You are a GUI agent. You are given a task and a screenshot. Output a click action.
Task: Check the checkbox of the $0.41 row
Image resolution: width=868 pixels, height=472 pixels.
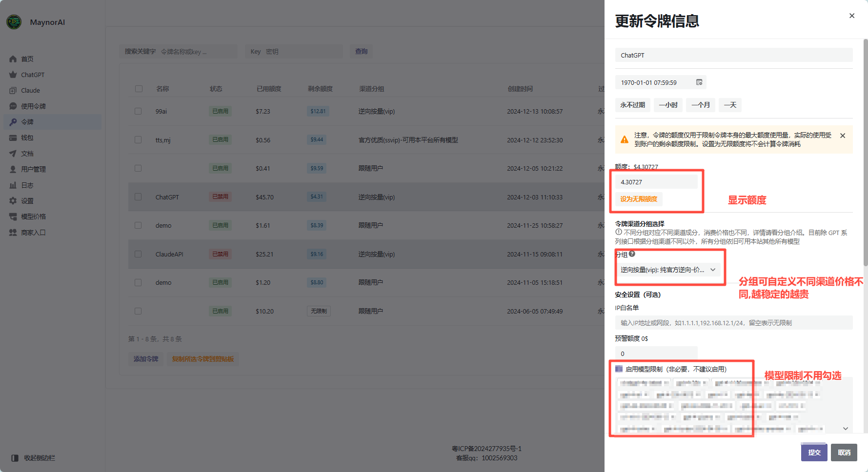[138, 168]
